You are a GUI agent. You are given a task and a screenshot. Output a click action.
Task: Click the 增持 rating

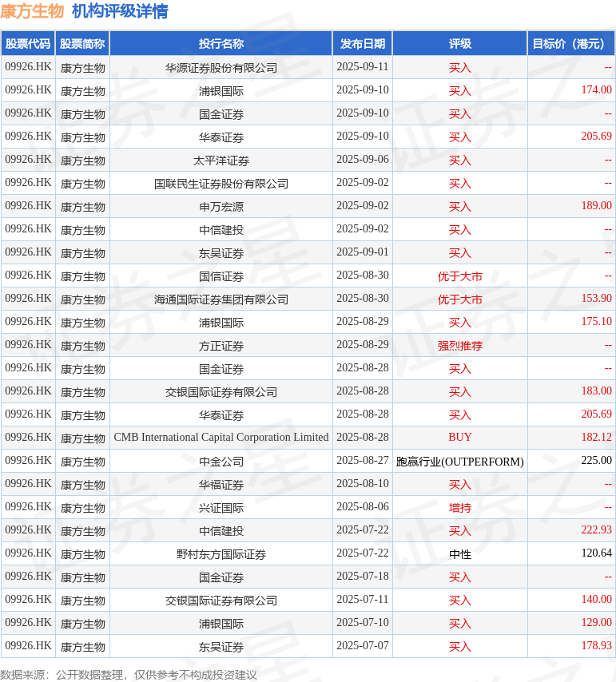tap(460, 508)
